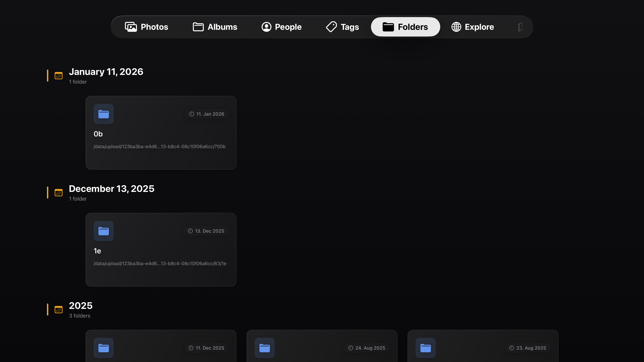Viewport: 644px width, 362px height.
Task: Click the calendar icon beside December 13, 2025
Action: pos(59,193)
